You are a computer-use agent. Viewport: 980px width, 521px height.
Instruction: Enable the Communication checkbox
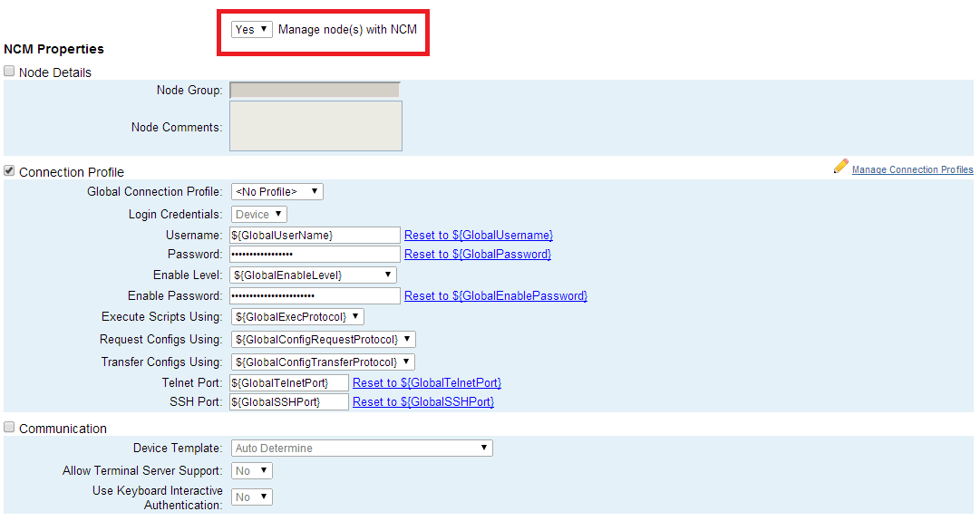pyautogui.click(x=9, y=428)
